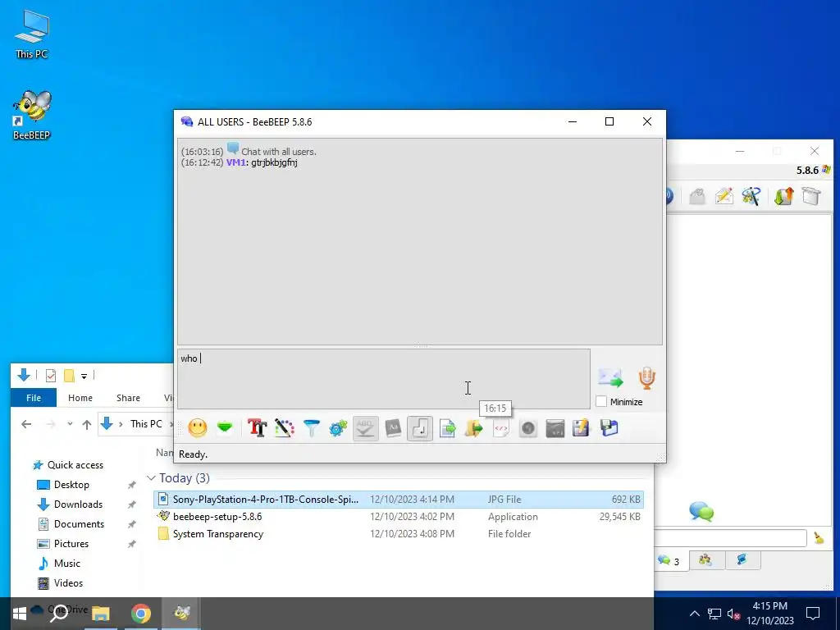The image size is (840, 630).
Task: Go up one folder level in File Explorer
Action: point(87,424)
